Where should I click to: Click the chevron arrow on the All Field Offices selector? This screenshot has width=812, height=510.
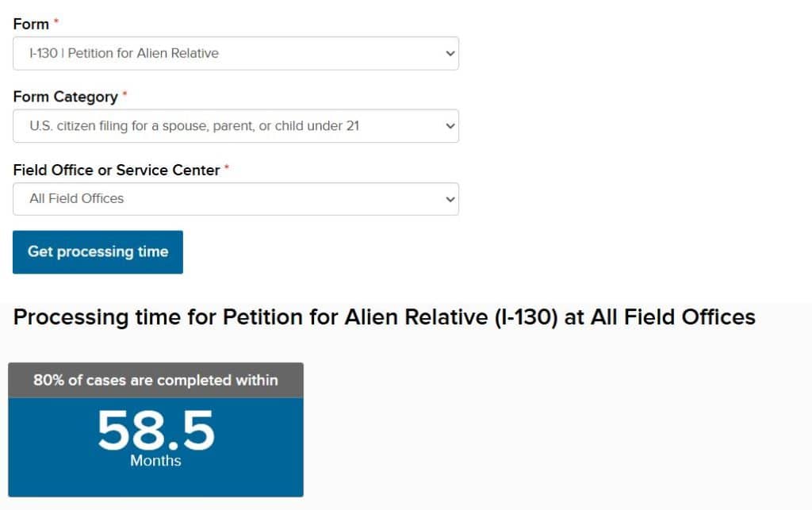pyautogui.click(x=450, y=199)
